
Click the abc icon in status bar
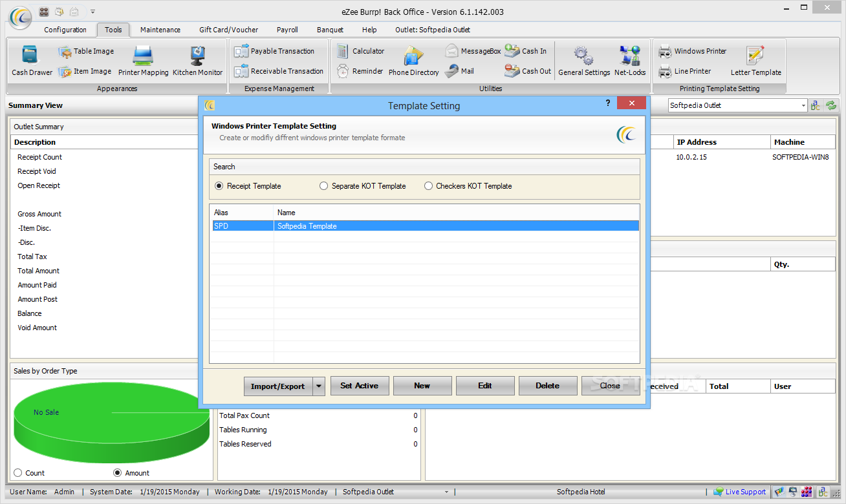click(x=821, y=492)
